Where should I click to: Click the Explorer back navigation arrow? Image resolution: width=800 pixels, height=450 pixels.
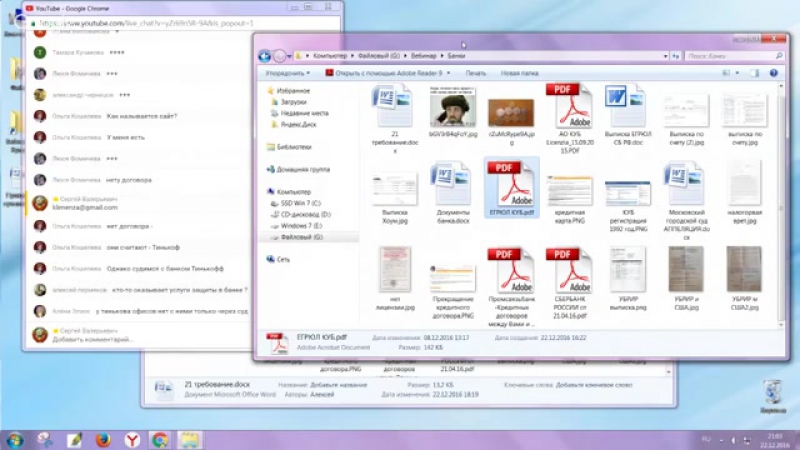[265, 55]
